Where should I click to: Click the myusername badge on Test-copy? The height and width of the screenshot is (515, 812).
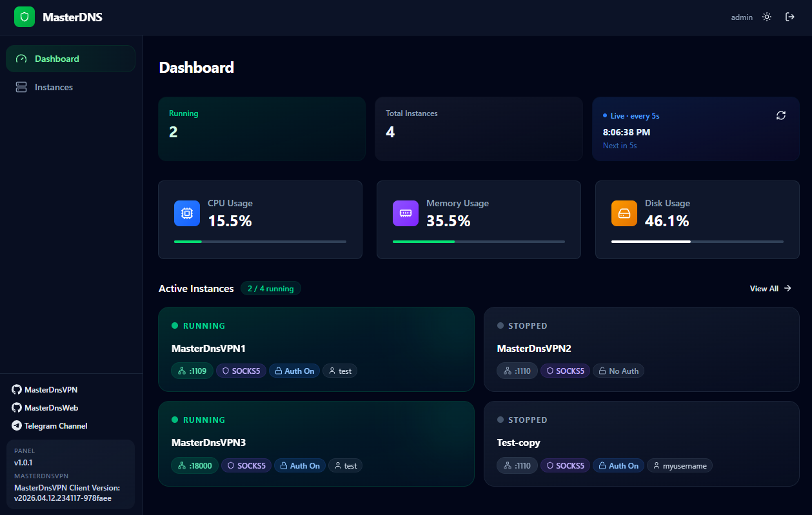[x=680, y=465]
